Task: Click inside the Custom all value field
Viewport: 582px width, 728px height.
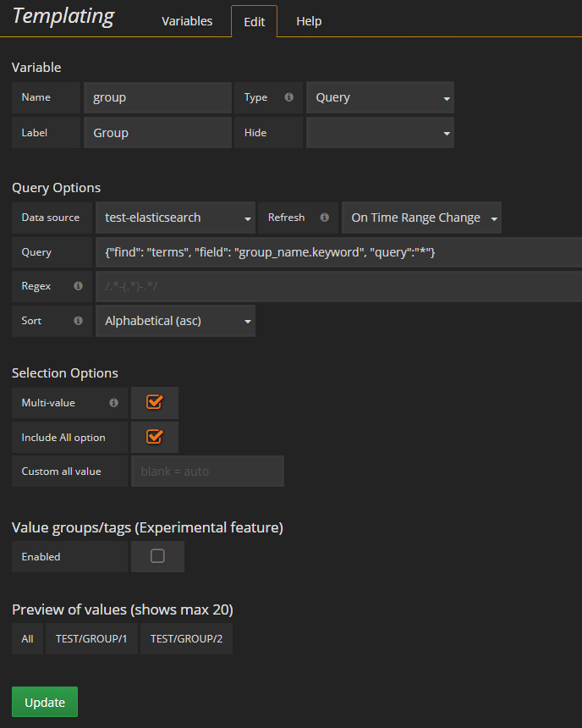Action: tap(207, 471)
